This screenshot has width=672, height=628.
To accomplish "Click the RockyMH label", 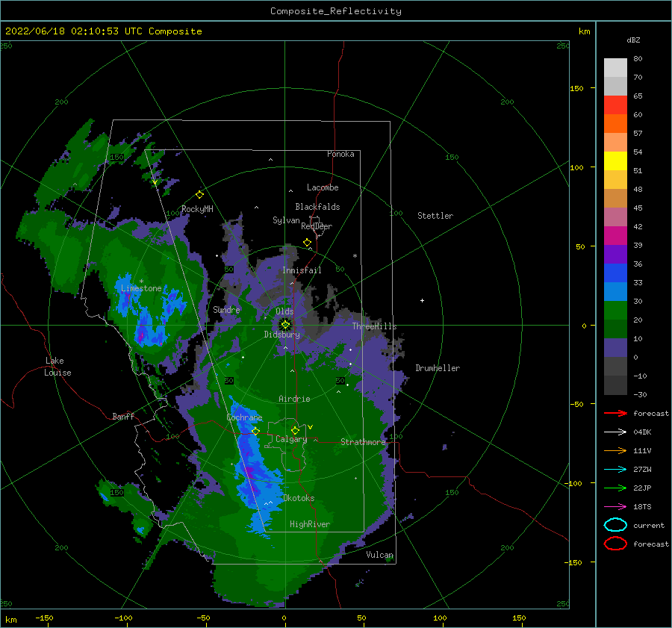I will [x=197, y=209].
